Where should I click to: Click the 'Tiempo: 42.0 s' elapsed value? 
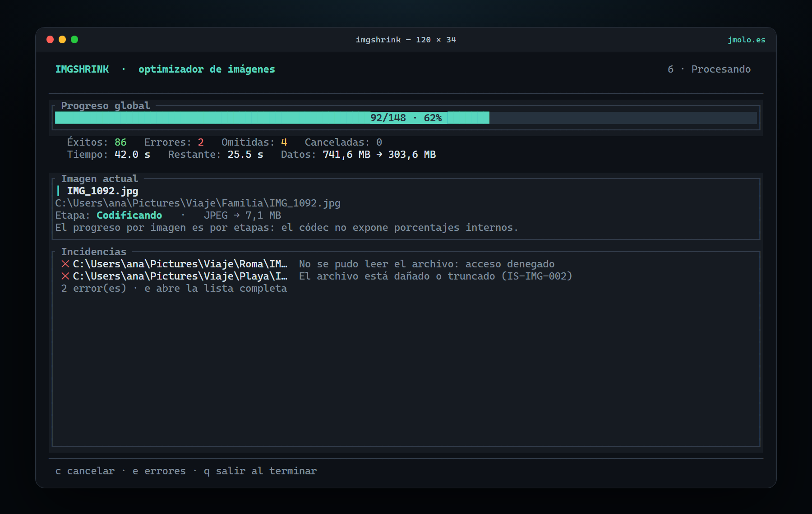point(109,154)
